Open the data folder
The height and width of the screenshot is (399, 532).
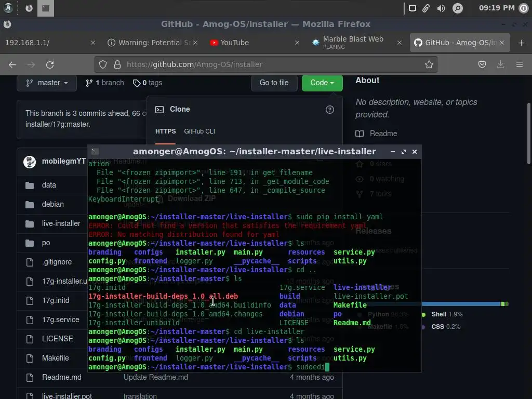[x=49, y=185]
